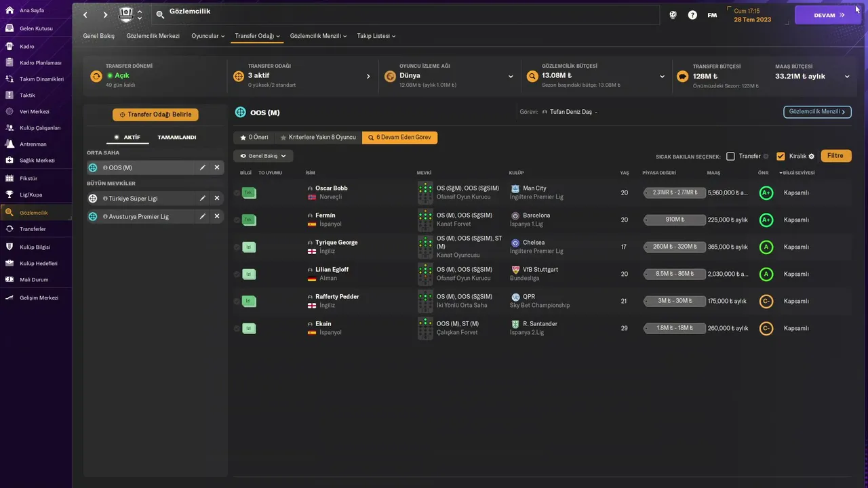Select Lilian Egloff row radio

pyautogui.click(x=237, y=274)
